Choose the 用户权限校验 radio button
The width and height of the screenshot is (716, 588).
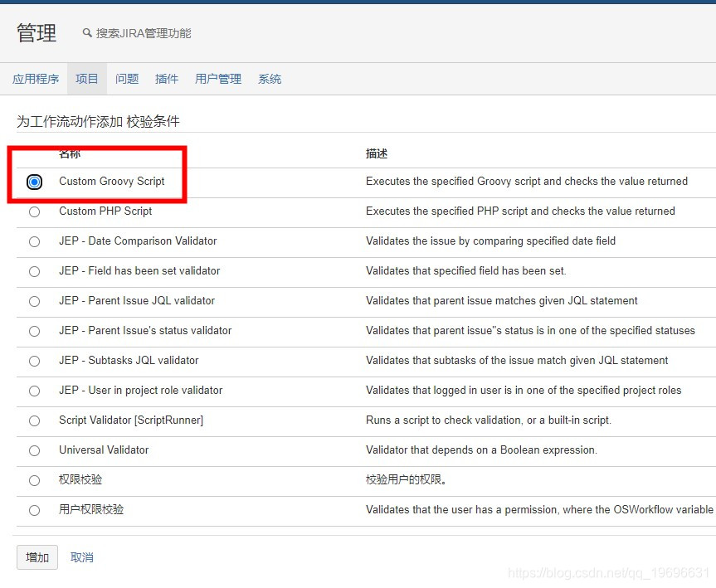pos(34,510)
